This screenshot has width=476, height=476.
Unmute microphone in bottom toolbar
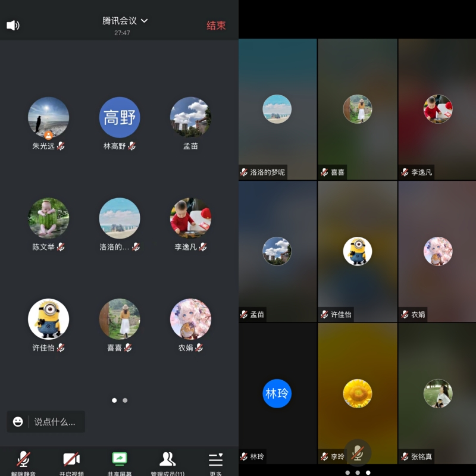click(24, 459)
